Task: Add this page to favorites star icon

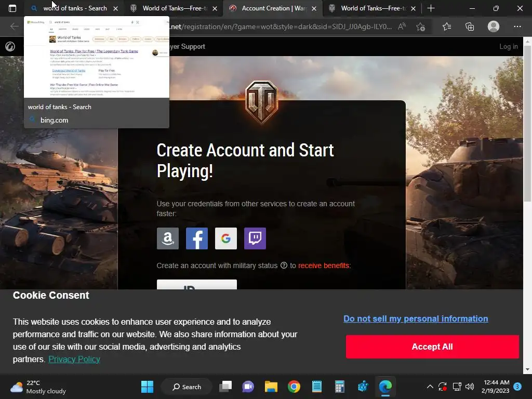Action: pos(421,26)
